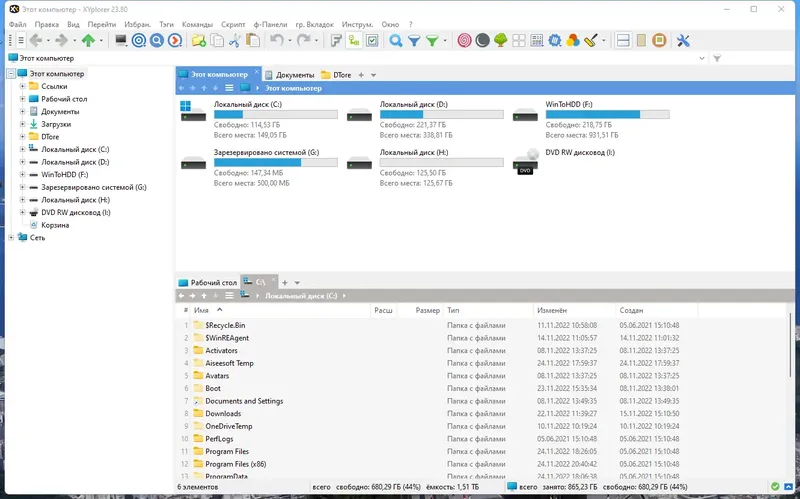Viewport: 800px width, 499px height.
Task: Switch to the Документы tab
Action: [x=290, y=75]
